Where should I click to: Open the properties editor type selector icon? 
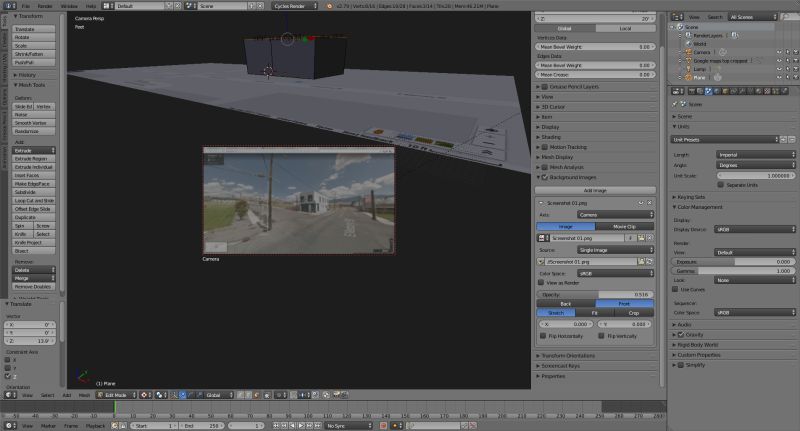pos(678,91)
